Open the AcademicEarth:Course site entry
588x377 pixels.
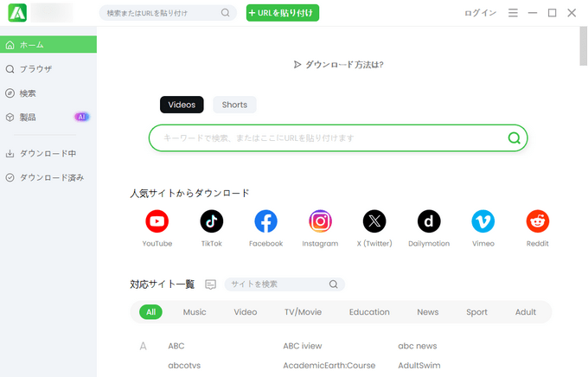click(329, 366)
